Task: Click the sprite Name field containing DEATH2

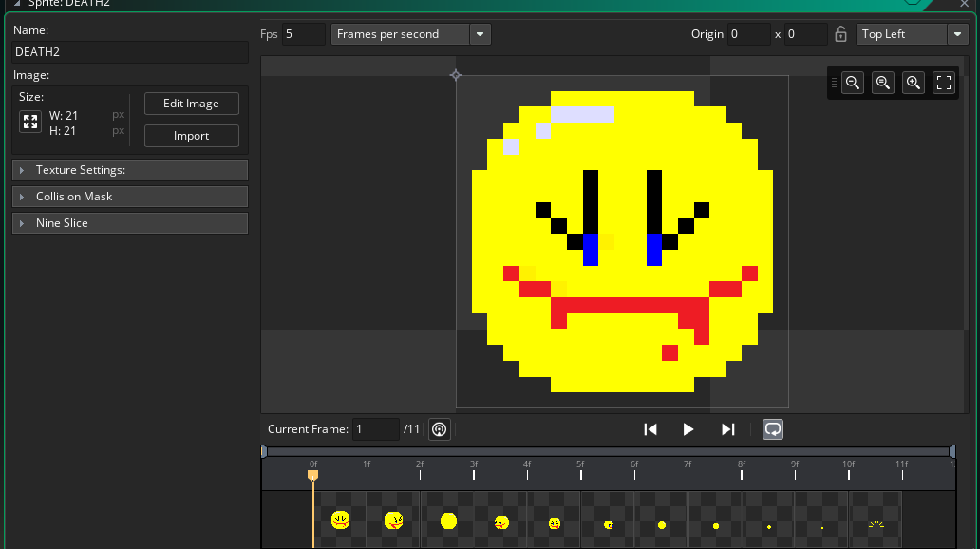Action: (129, 52)
